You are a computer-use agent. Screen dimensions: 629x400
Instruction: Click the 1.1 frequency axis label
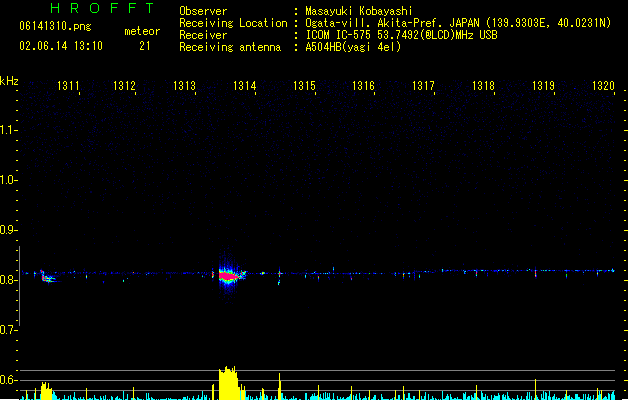[8, 130]
